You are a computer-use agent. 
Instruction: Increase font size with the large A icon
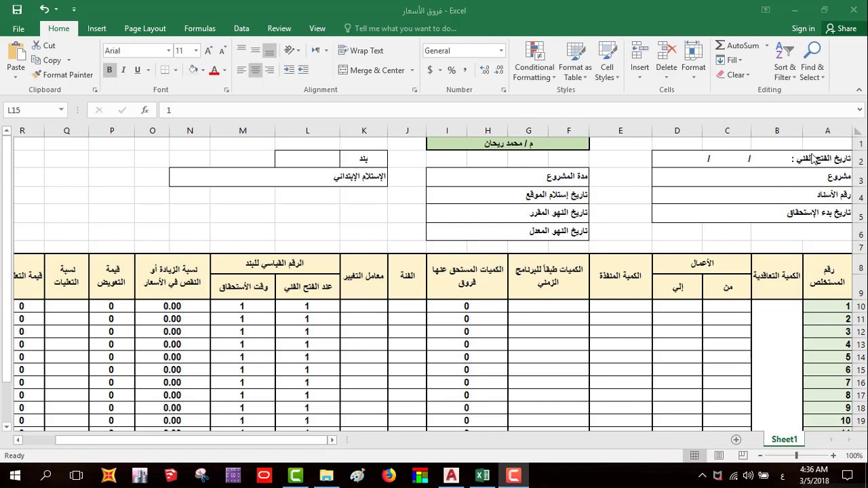tap(210, 51)
